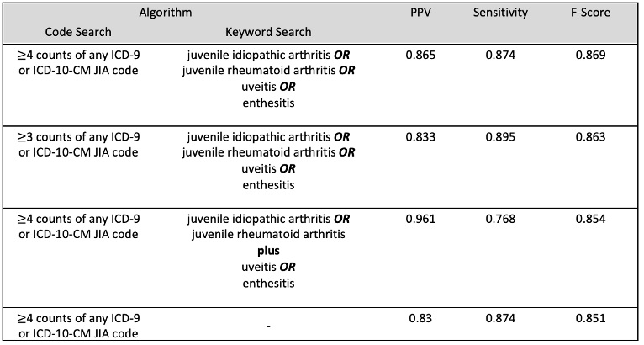The image size is (644, 345).
Task: Click the bold "plus" keyword operator
Action: click(268, 250)
